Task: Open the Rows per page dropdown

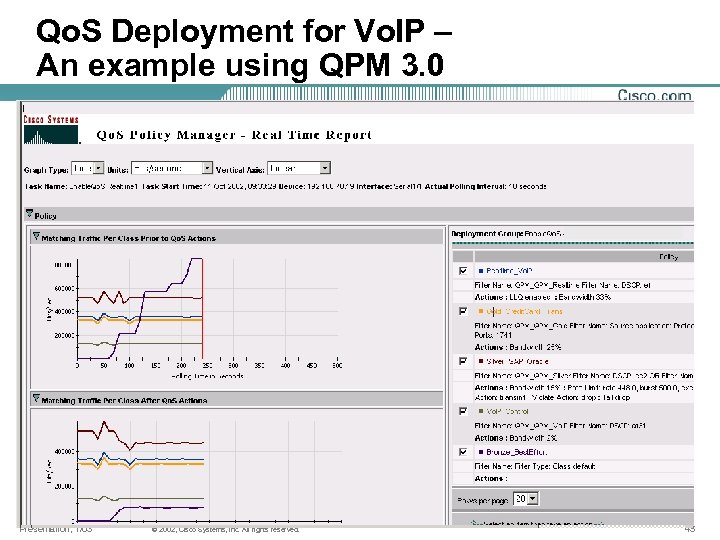Action: pos(526,499)
